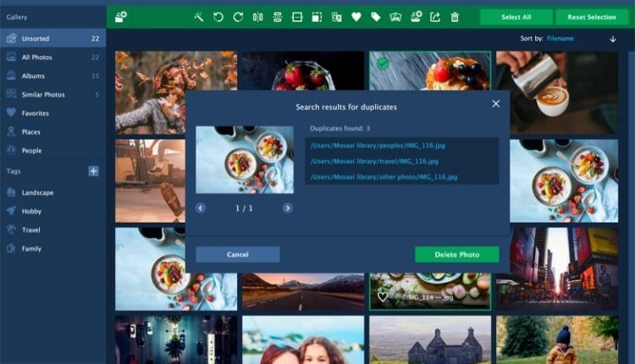Select the Family tag
The height and width of the screenshot is (364, 635).
[x=53, y=248]
